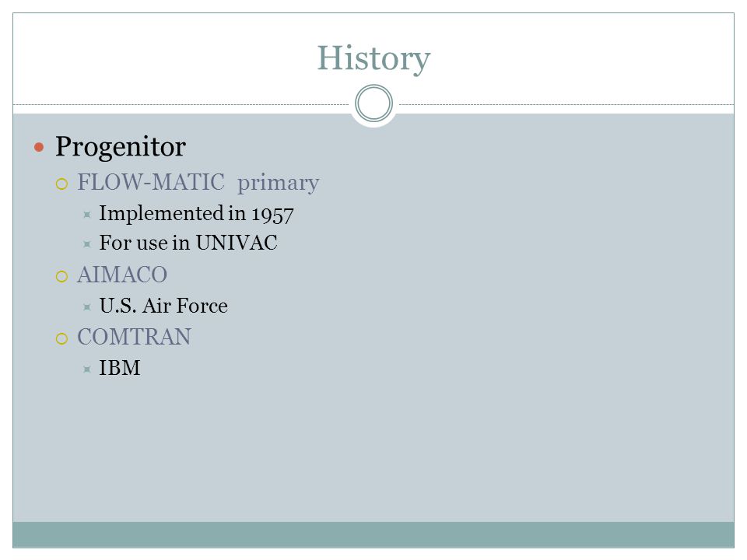The height and width of the screenshot is (560, 747).
Task: Click the small bullet before IBM
Action: point(86,369)
